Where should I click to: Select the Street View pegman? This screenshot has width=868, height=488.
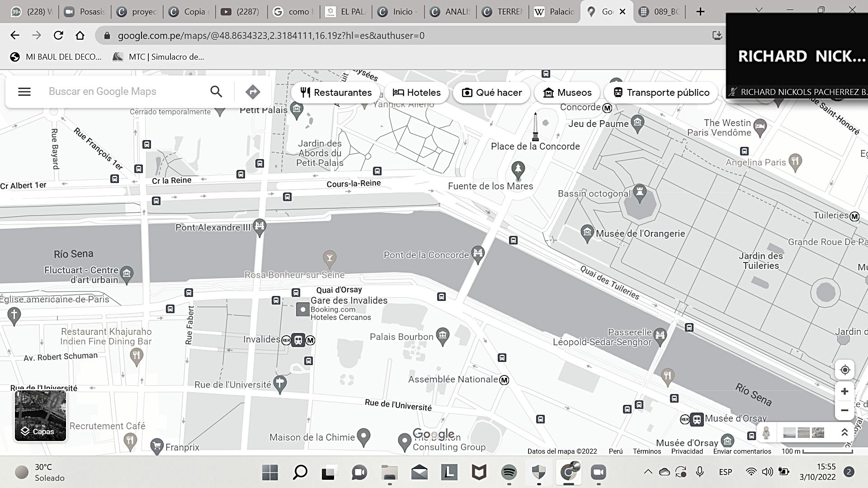(766, 433)
